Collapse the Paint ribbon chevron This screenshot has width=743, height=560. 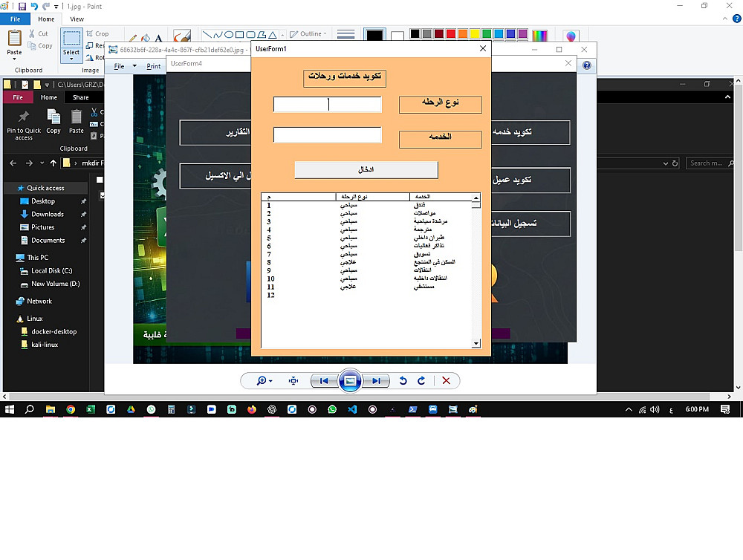[x=725, y=19]
